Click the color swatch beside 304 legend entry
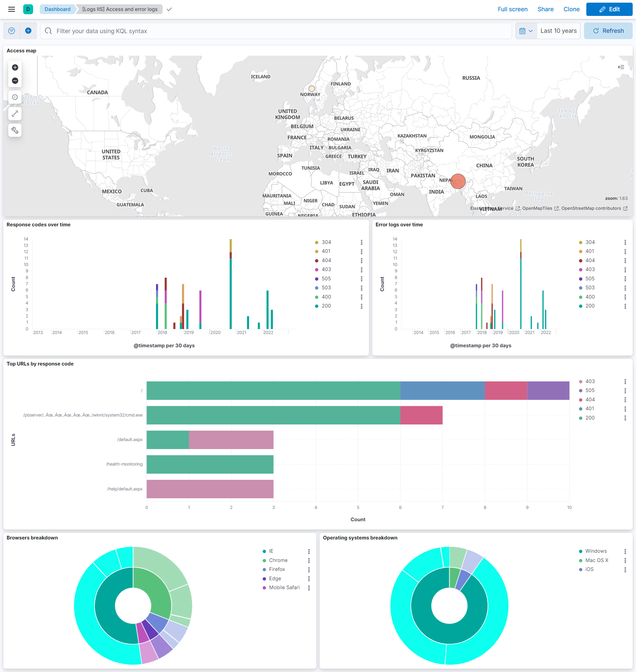 pyautogui.click(x=317, y=242)
